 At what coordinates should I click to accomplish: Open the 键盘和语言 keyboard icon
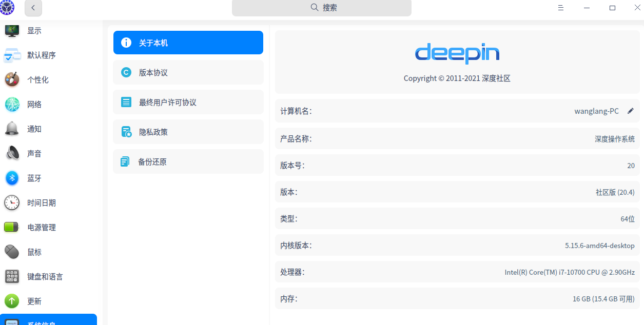click(x=11, y=276)
